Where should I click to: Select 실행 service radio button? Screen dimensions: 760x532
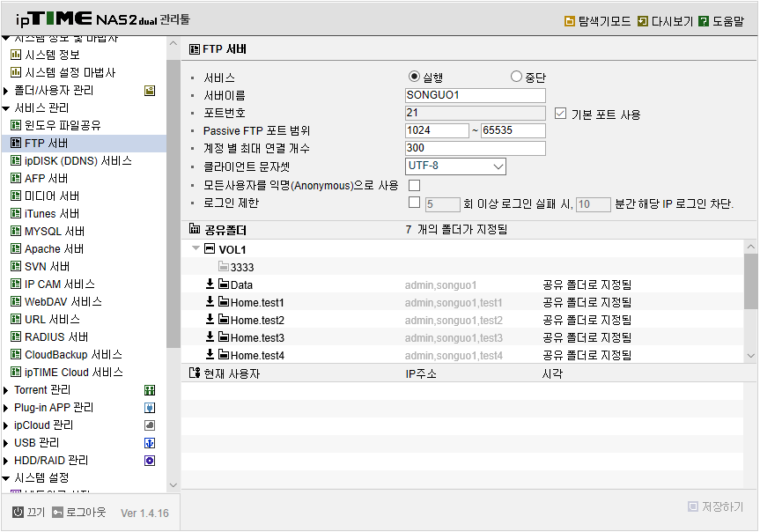pyautogui.click(x=414, y=76)
